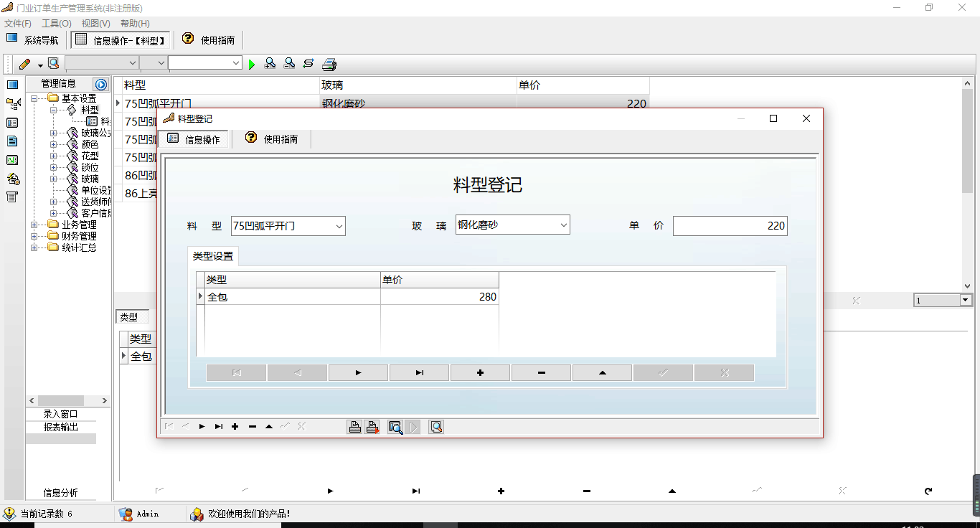Click last-record button in 类型设置 grid navigator
The width and height of the screenshot is (980, 528).
click(419, 373)
